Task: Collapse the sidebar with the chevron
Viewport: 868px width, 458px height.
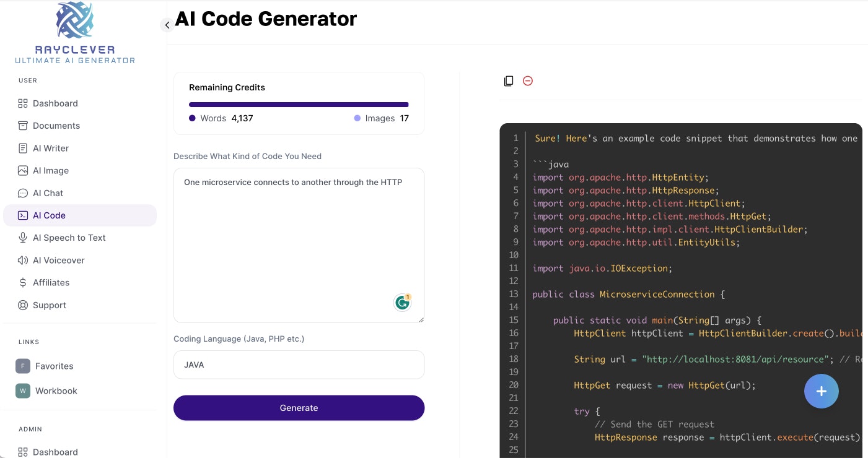Action: point(167,25)
